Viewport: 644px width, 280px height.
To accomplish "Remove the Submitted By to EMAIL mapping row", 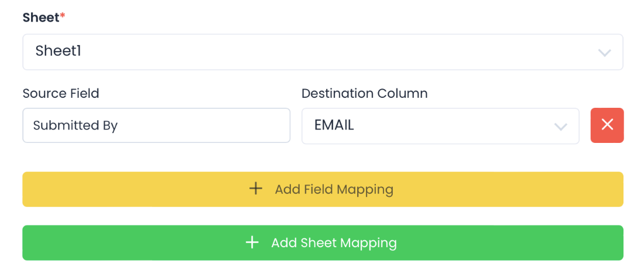I will click(x=607, y=125).
